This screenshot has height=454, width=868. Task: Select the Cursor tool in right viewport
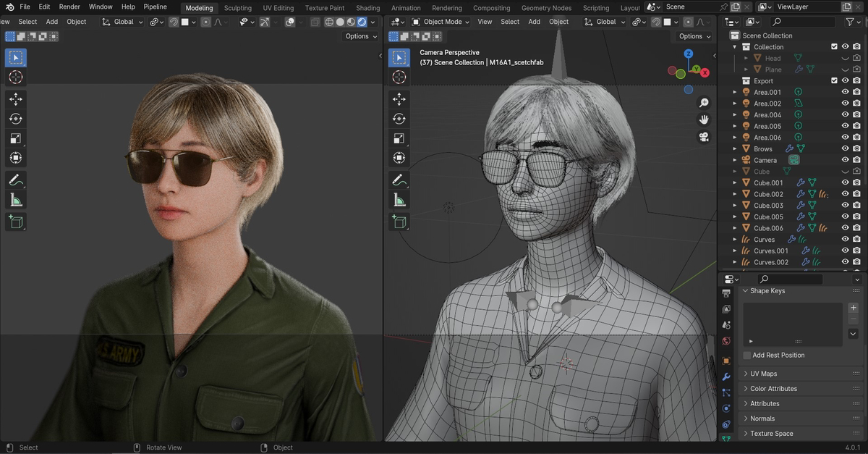click(399, 77)
